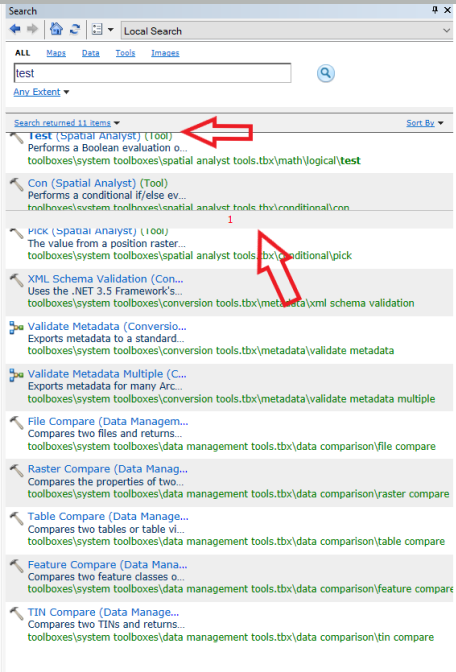Screen dimensions: 456x672
Task: Click hammer icon beside TIN Compare
Action: 16,614
